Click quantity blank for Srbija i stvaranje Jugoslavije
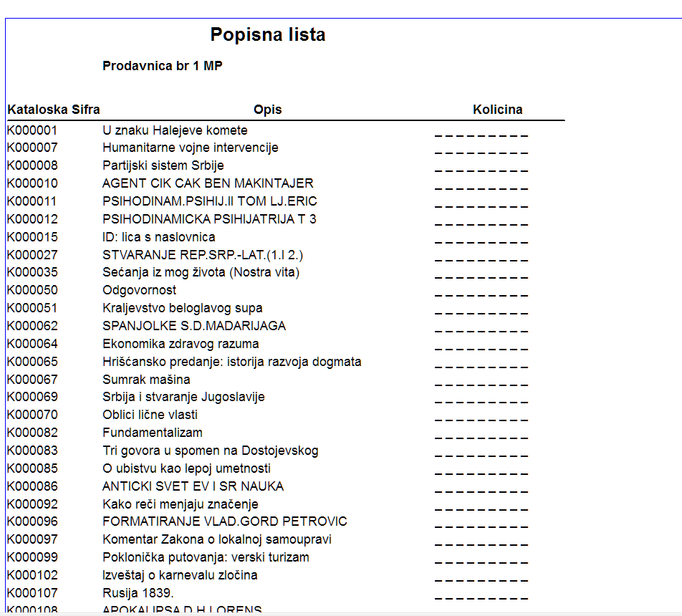Image resolution: width=682 pixels, height=616 pixels. (x=481, y=400)
